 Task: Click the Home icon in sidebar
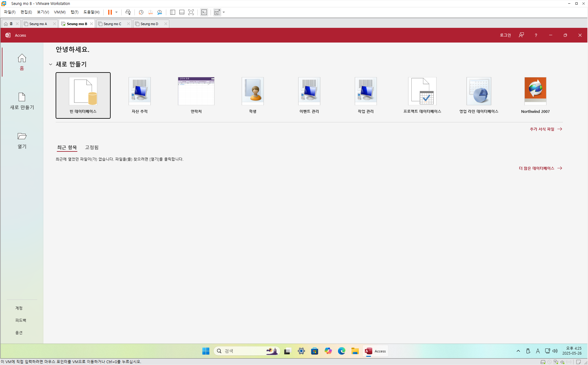(22, 58)
